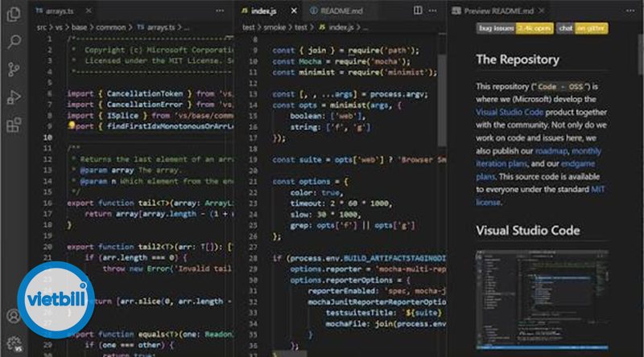
Task: Open the Extensions view
Action: click(x=14, y=125)
